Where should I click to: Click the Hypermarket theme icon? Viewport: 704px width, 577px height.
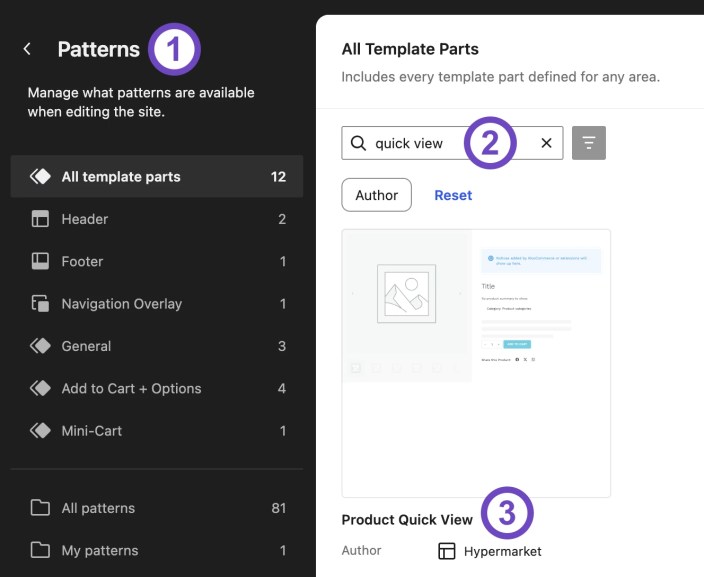447,551
